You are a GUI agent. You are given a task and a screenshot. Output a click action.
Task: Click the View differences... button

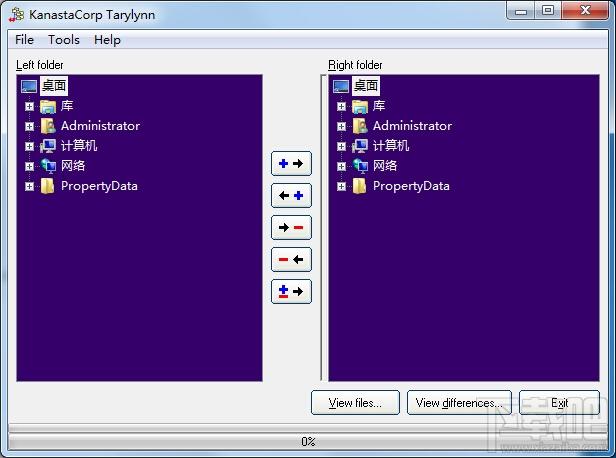point(459,403)
